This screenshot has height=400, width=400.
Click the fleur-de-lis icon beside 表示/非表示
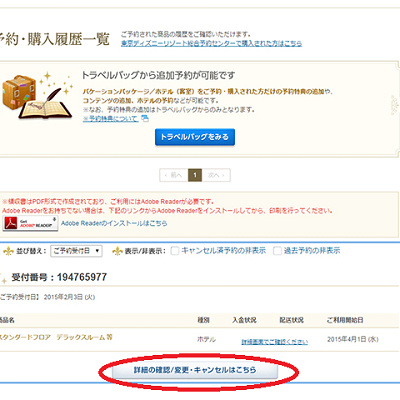(117, 251)
